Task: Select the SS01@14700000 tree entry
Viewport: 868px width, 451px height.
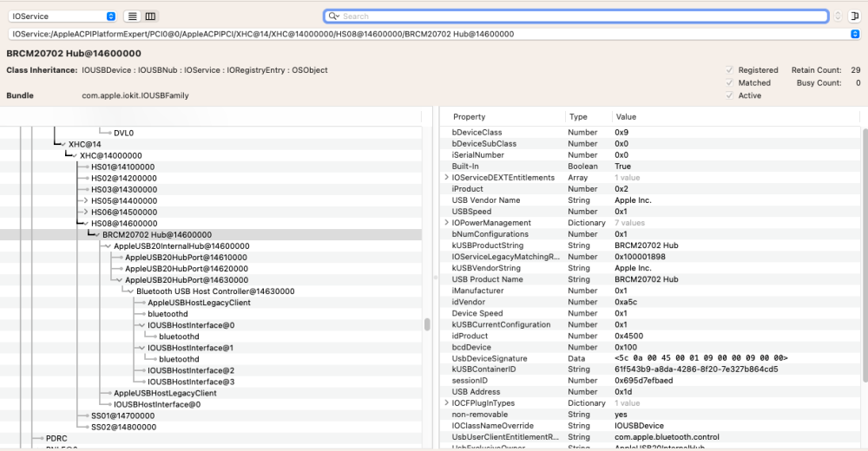Action: [123, 415]
